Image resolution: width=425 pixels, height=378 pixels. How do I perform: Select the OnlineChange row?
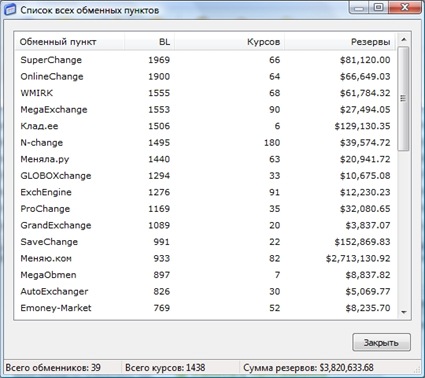205,76
